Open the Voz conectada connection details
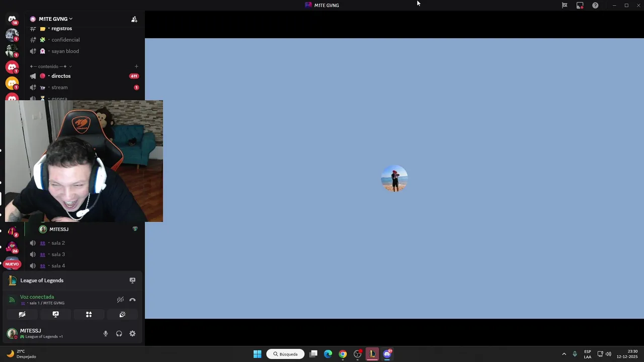This screenshot has width=644, height=362. tap(37, 297)
